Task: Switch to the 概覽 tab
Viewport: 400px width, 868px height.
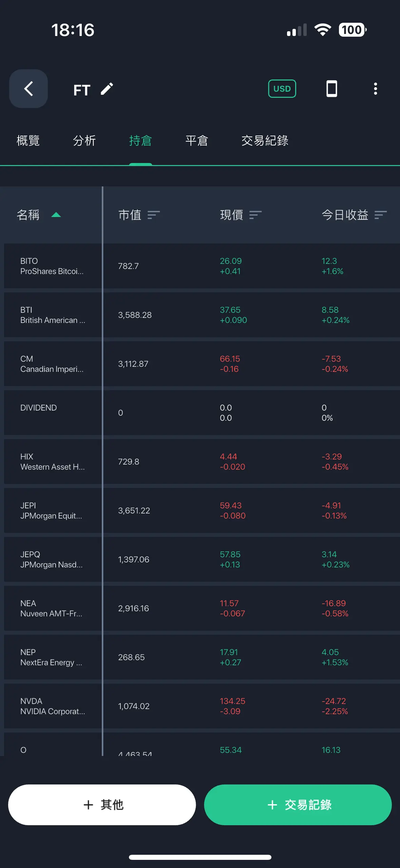Action: coord(28,140)
